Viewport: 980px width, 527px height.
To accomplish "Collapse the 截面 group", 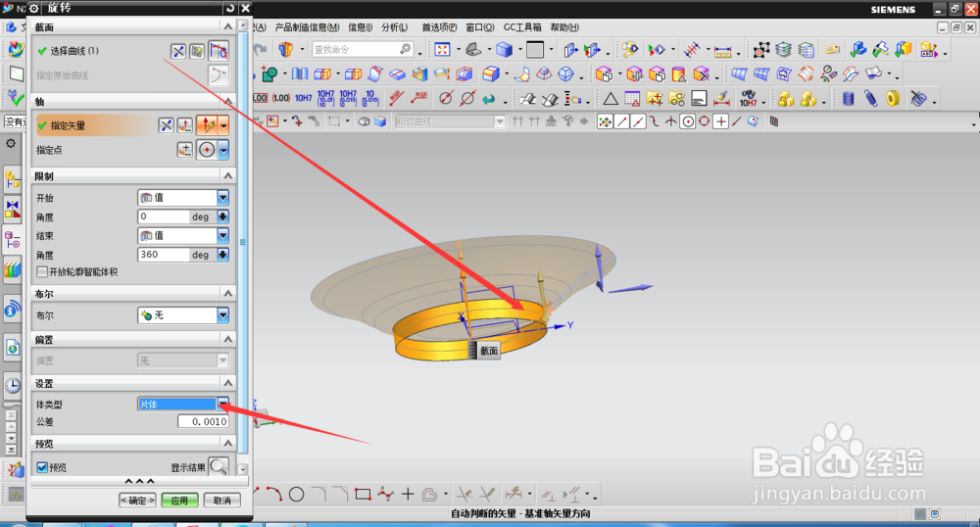I will point(227,26).
